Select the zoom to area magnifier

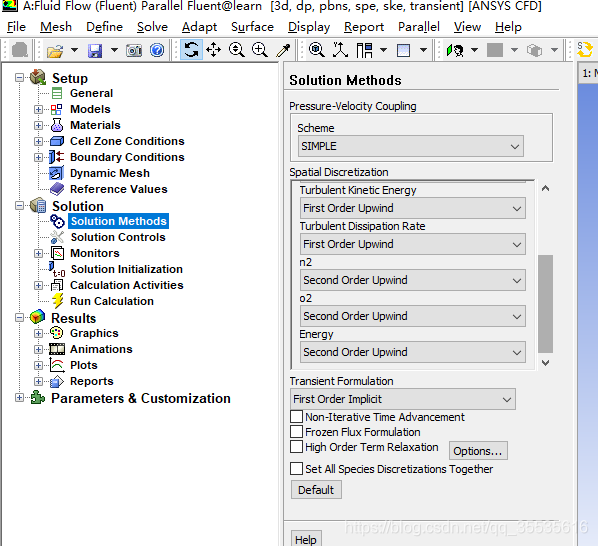point(260,50)
